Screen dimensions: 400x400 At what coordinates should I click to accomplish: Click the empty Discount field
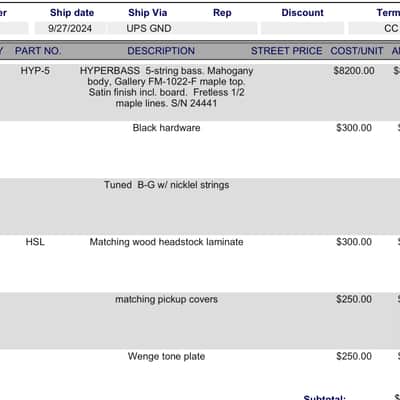[302, 28]
